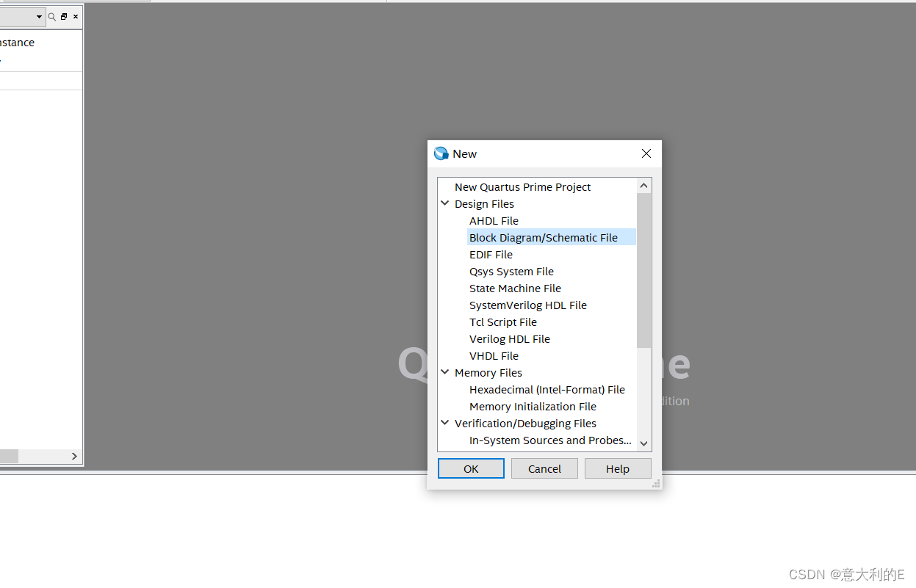Viewport: 916px width, 588px height.
Task: Collapse the Design Files group
Action: (445, 203)
